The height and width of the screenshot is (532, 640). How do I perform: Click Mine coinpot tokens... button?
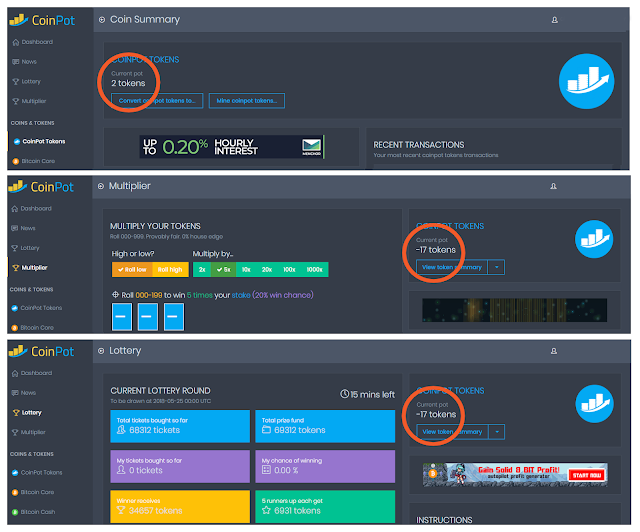pyautogui.click(x=247, y=100)
